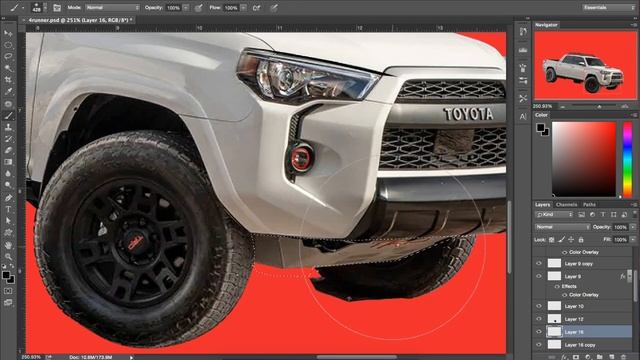Hide Layer 9 Effects
Viewport: 640px width, 360px height.
(557, 287)
